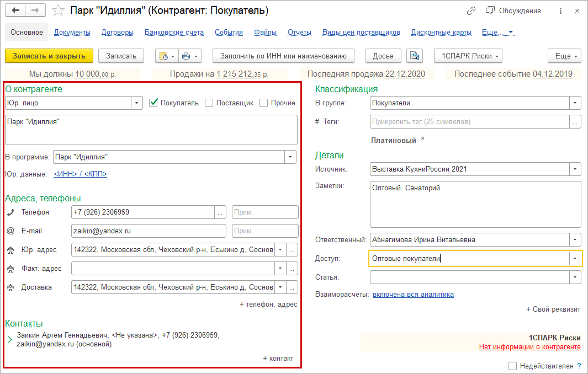The width and height of the screenshot is (588, 374).
Task: Expand the Заикин Артем Геннадьевич contact entry
Action: (x=10, y=339)
